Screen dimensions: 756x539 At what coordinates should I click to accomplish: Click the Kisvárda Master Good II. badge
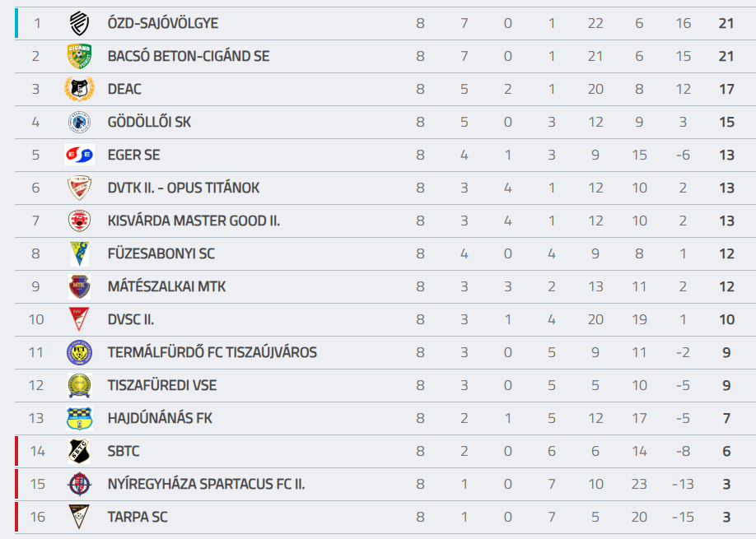pyautogui.click(x=79, y=221)
